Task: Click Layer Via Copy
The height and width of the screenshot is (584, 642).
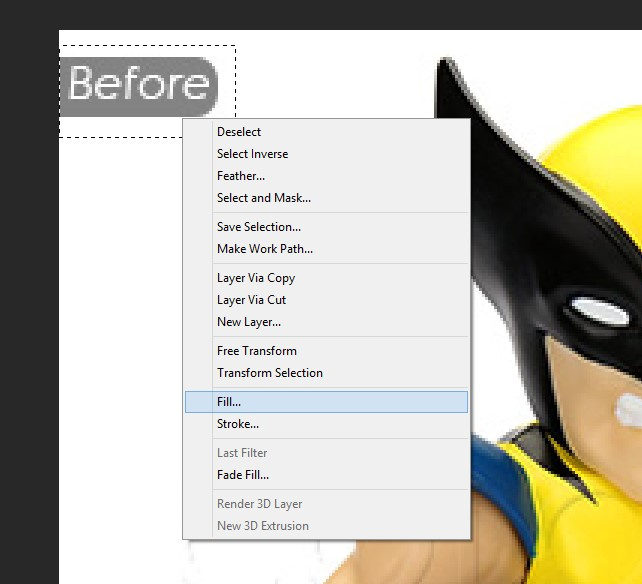Action: click(256, 278)
